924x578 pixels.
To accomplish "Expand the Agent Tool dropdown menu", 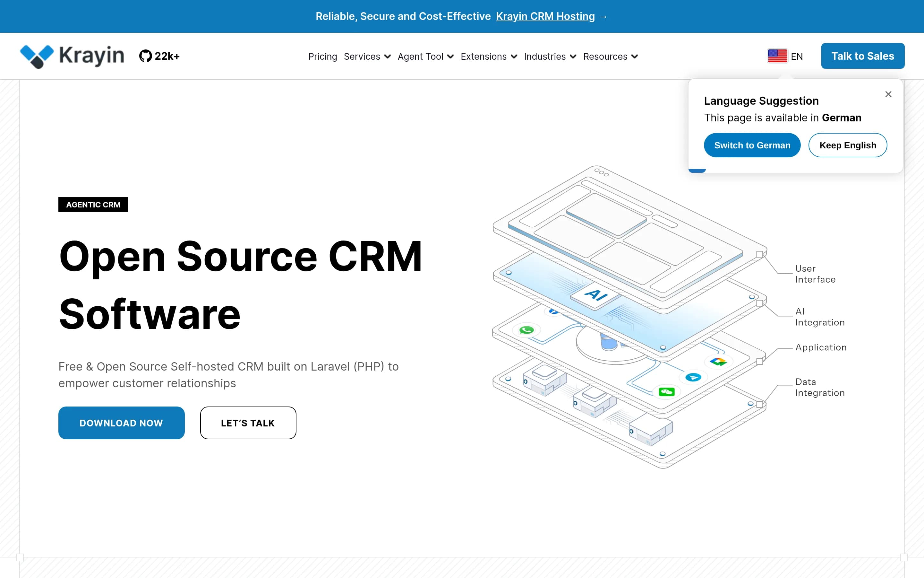I will click(426, 57).
